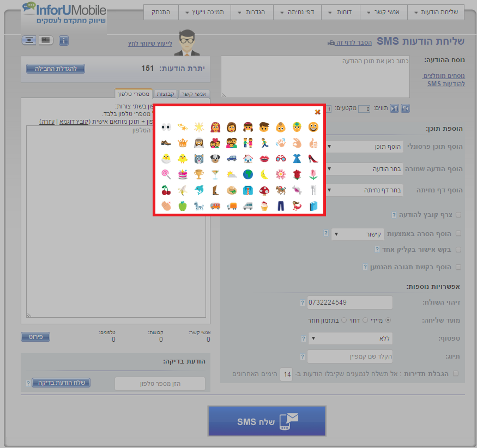The width and height of the screenshot is (477, 448).
Task: Toggle the 'הוסף בקשת תגובה מהנמען' checkbox
Action: click(x=458, y=267)
